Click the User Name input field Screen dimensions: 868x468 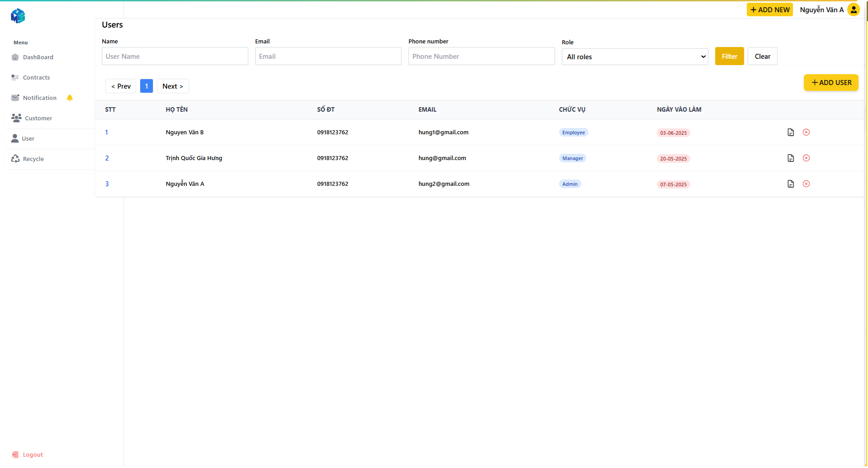click(x=175, y=57)
